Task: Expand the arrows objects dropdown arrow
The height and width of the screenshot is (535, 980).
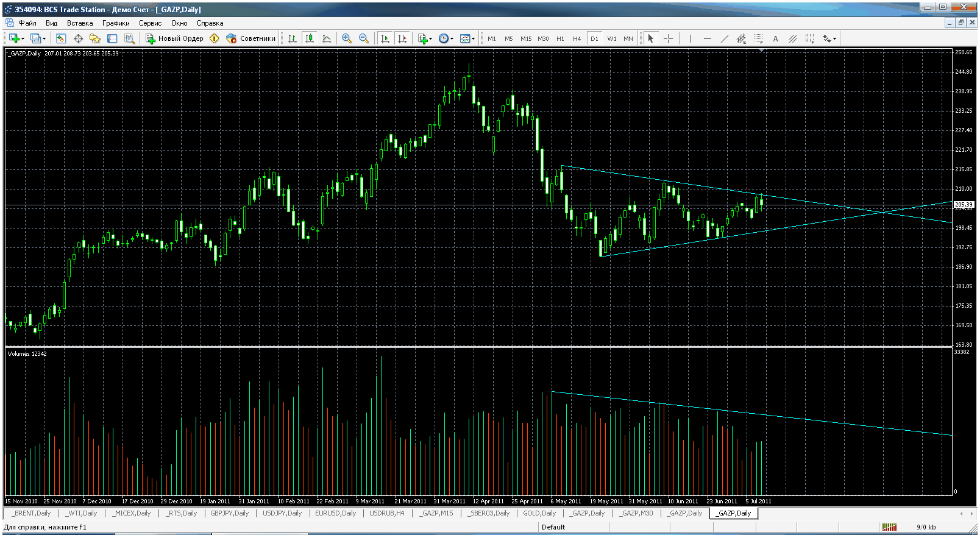Action: [835, 39]
